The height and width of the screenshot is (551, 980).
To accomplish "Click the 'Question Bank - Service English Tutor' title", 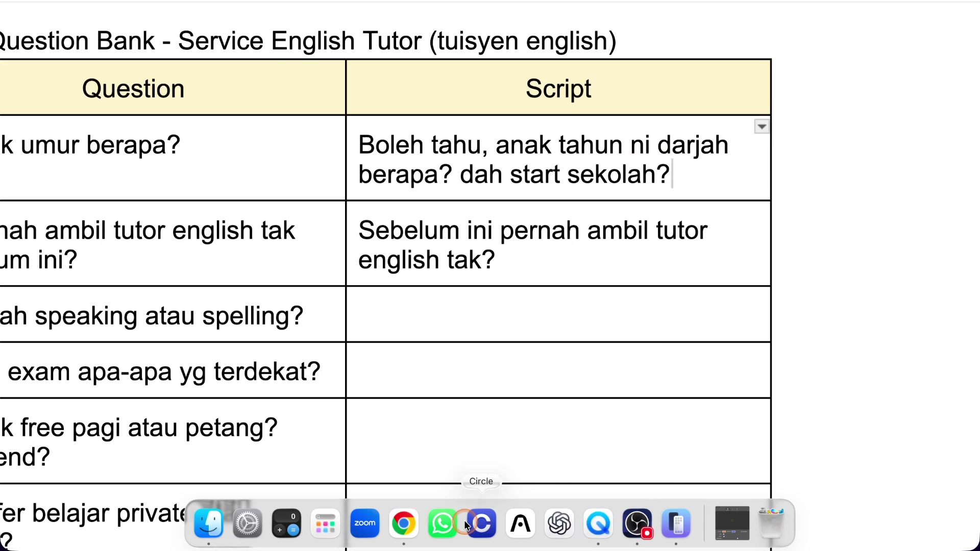I will point(308,41).
